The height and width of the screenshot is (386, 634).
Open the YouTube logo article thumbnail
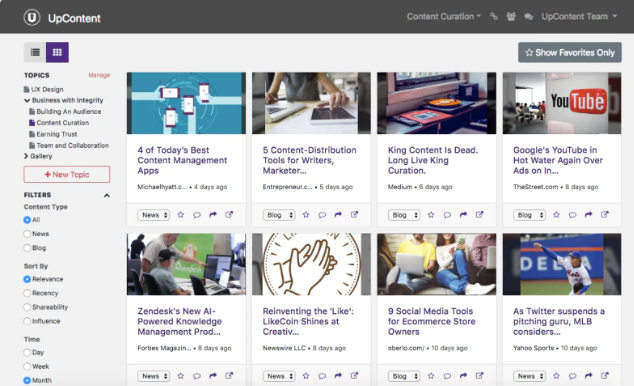562,103
